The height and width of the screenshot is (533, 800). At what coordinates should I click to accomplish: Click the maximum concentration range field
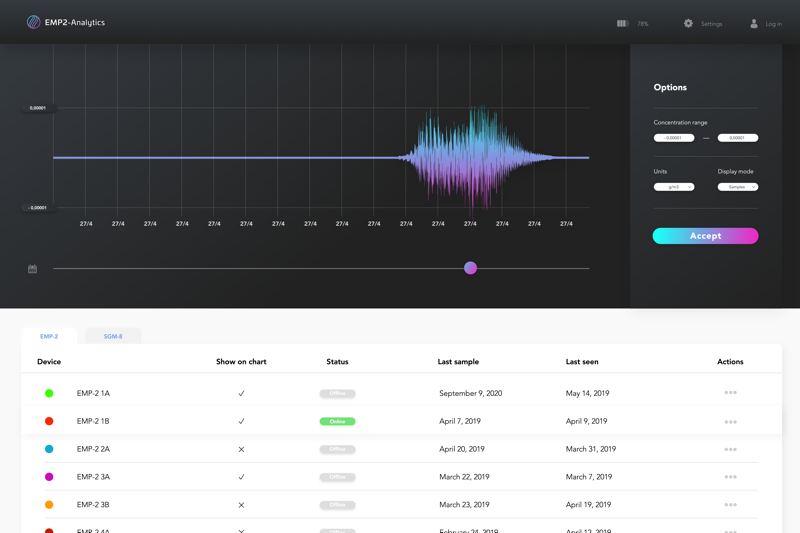738,138
